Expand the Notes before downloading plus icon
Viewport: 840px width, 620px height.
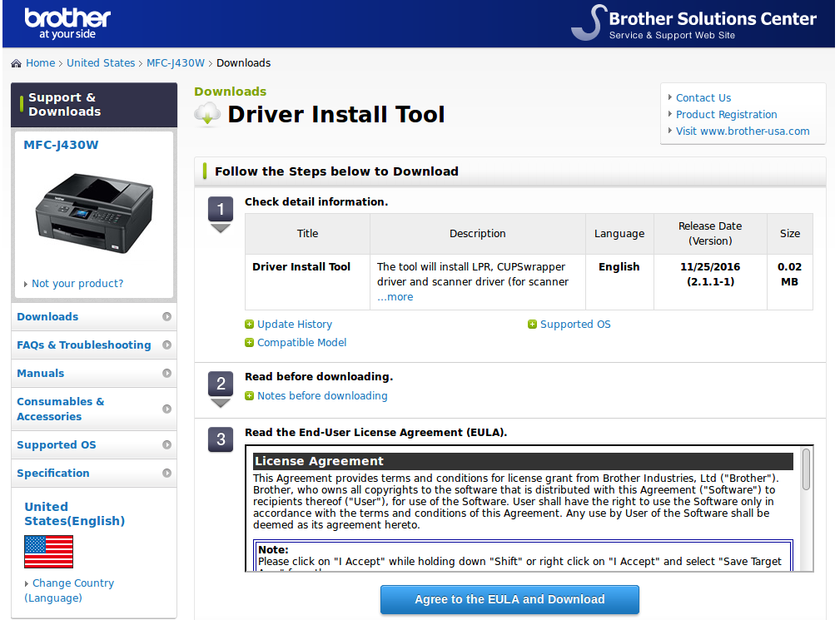click(x=249, y=396)
